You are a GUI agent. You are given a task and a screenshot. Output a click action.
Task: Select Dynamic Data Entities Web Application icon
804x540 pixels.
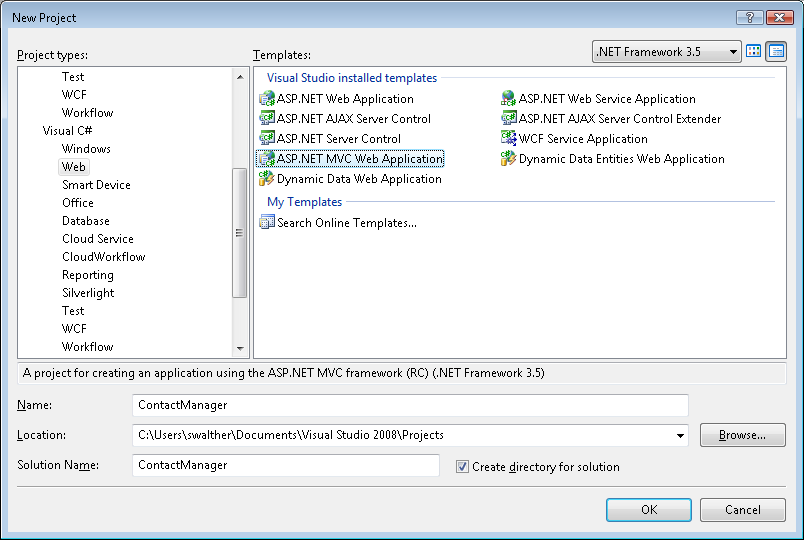click(508, 159)
